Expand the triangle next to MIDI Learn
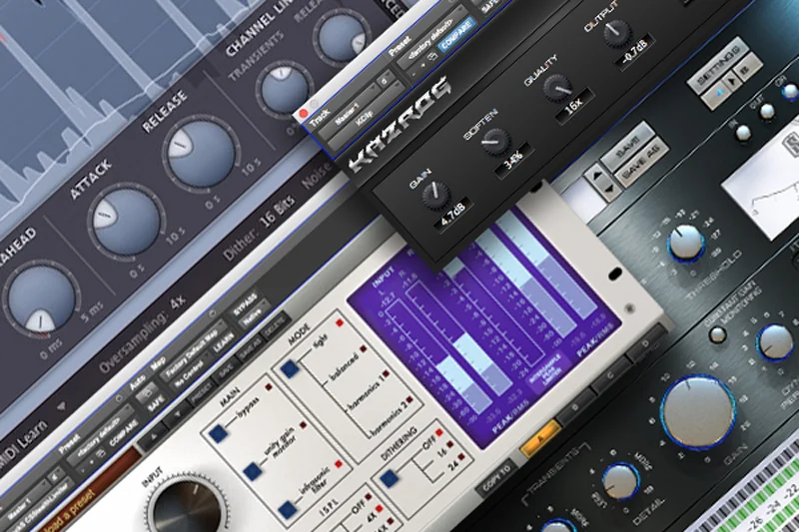 coord(61,406)
